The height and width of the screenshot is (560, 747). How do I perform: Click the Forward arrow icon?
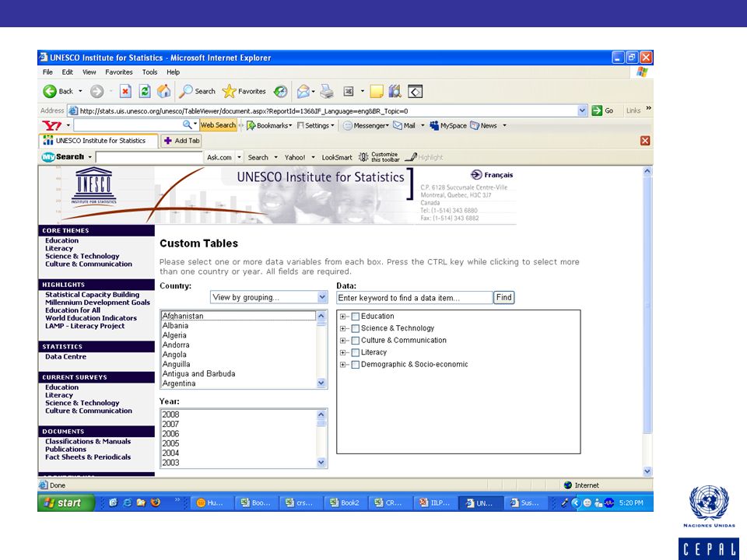tap(96, 91)
